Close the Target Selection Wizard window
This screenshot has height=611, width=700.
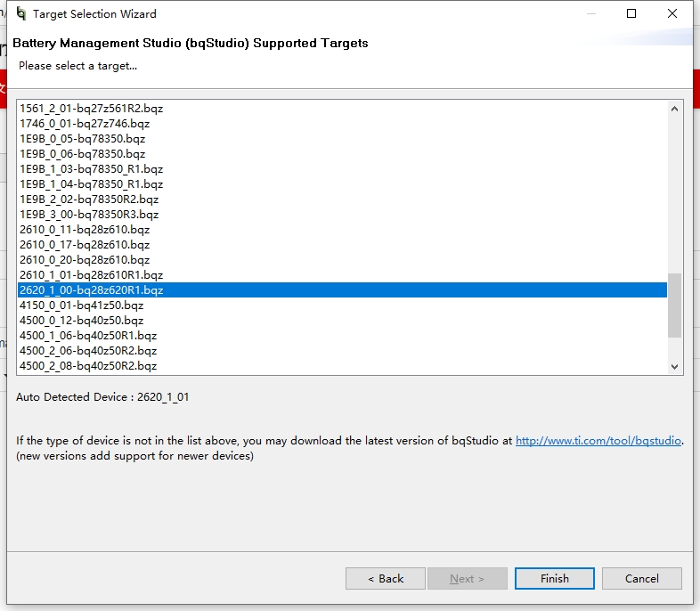[x=672, y=14]
